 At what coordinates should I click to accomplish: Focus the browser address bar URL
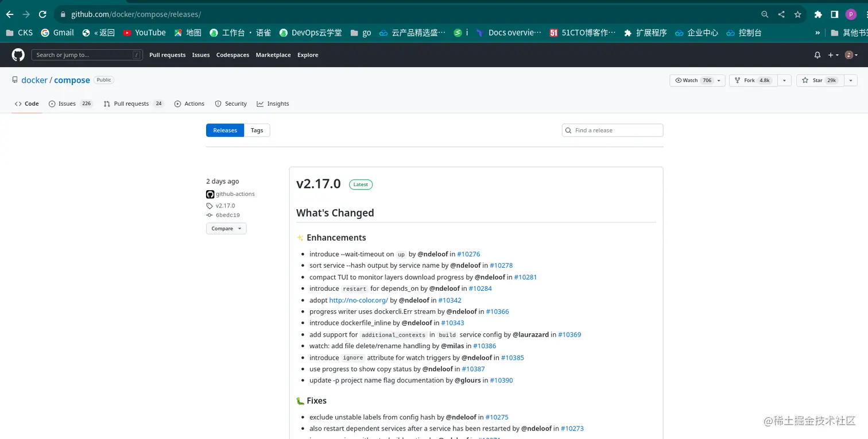click(136, 14)
